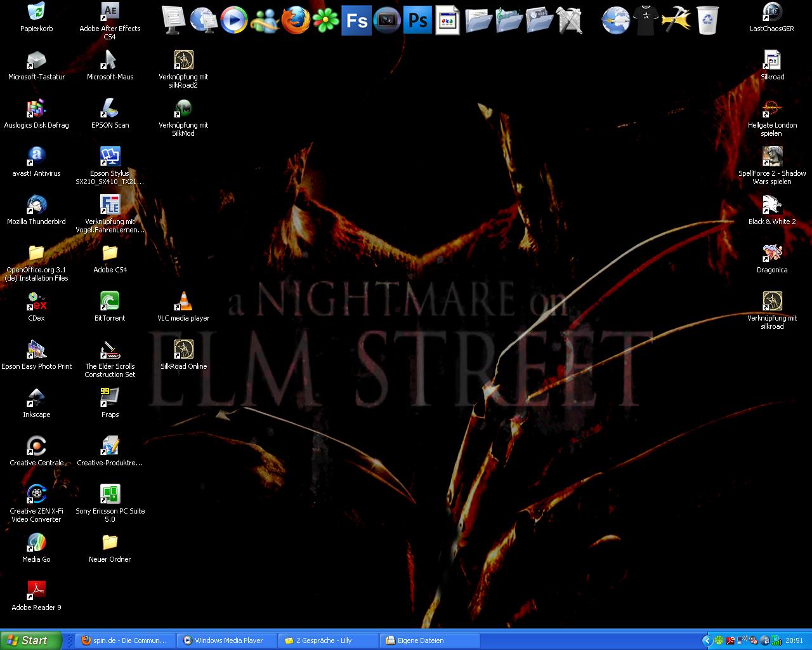Launch Inkscape from the desktop

tap(37, 399)
